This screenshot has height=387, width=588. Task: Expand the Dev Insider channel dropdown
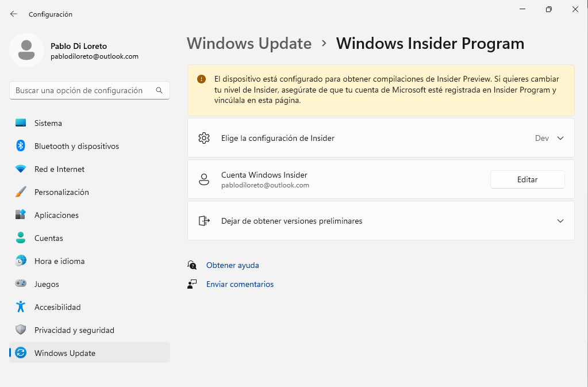tap(560, 138)
